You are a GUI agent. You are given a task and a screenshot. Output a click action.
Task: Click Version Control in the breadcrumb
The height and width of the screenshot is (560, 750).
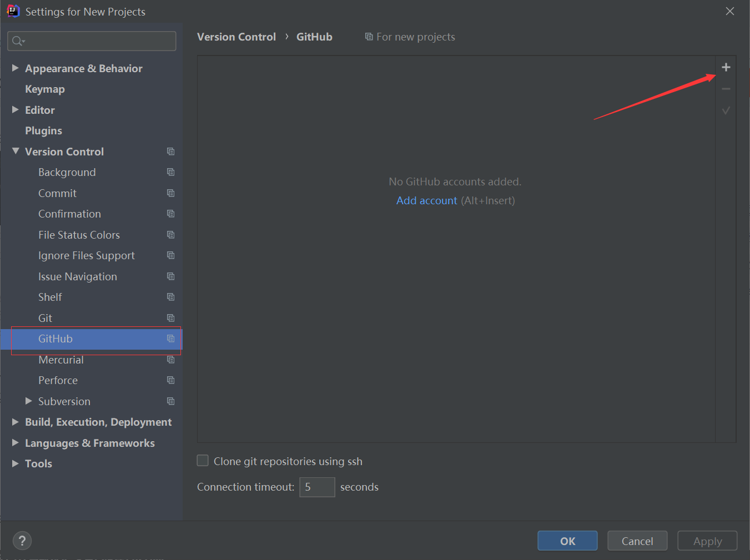point(236,37)
